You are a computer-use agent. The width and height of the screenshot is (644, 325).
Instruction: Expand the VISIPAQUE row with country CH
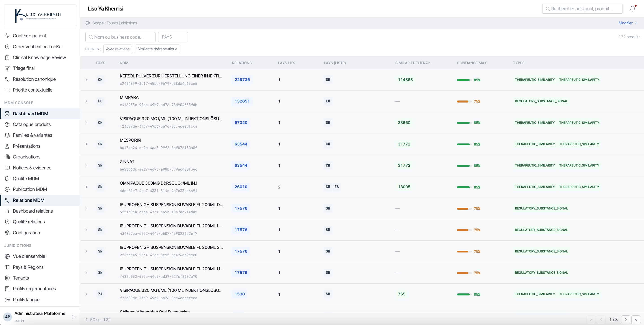(x=86, y=123)
